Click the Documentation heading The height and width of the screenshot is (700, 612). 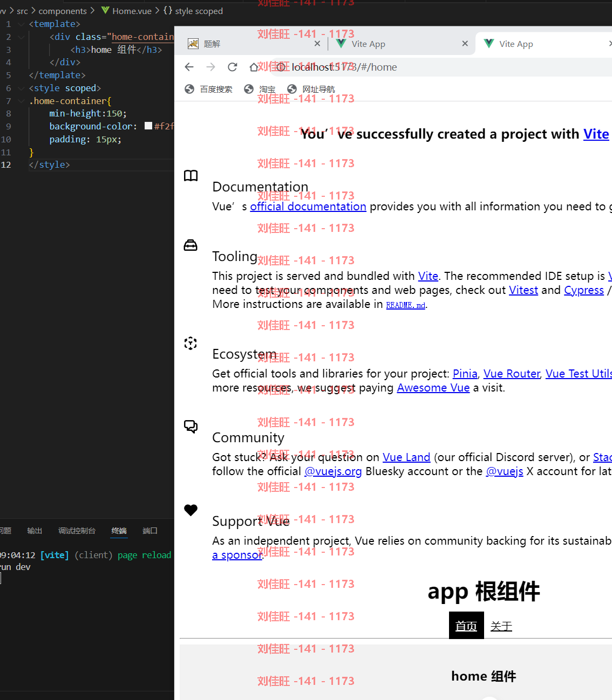[x=260, y=187]
